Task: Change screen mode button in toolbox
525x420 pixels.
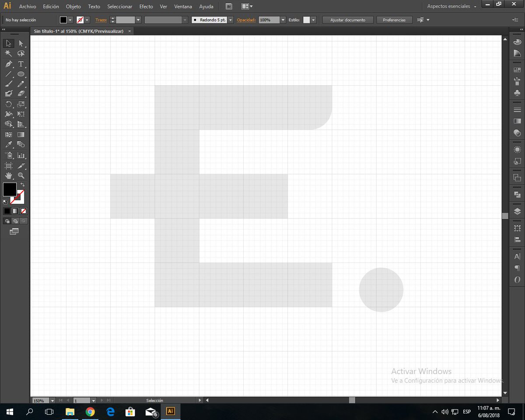Action: point(14,231)
